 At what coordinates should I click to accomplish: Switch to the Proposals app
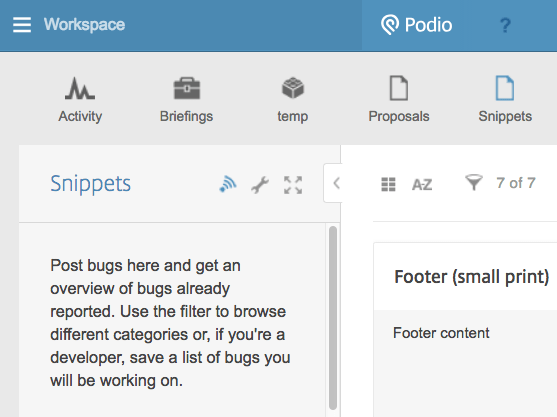click(x=399, y=99)
